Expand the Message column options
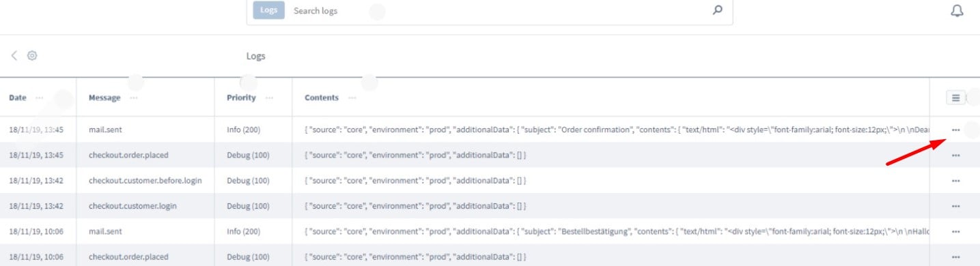Viewport: 980px width, 266px height. tap(133, 98)
